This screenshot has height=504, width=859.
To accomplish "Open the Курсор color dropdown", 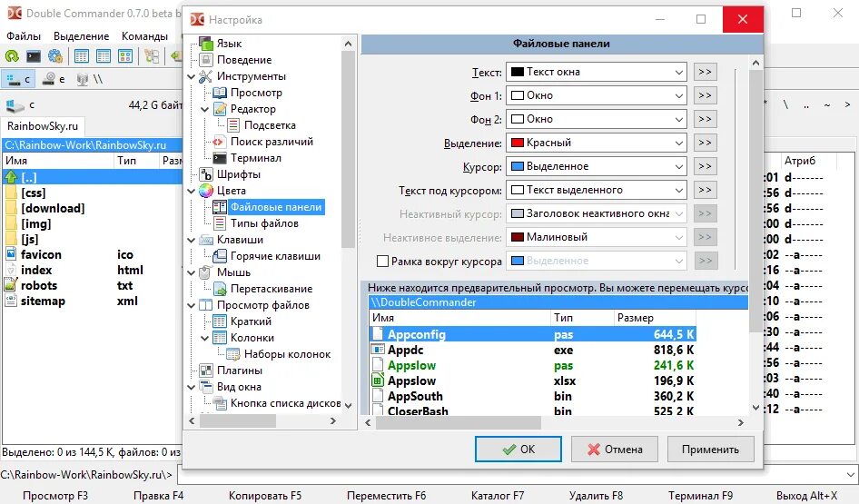I will coord(596,166).
